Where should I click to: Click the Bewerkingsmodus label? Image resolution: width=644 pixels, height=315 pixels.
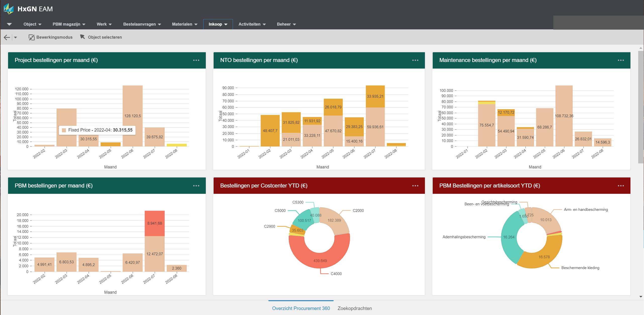click(54, 37)
